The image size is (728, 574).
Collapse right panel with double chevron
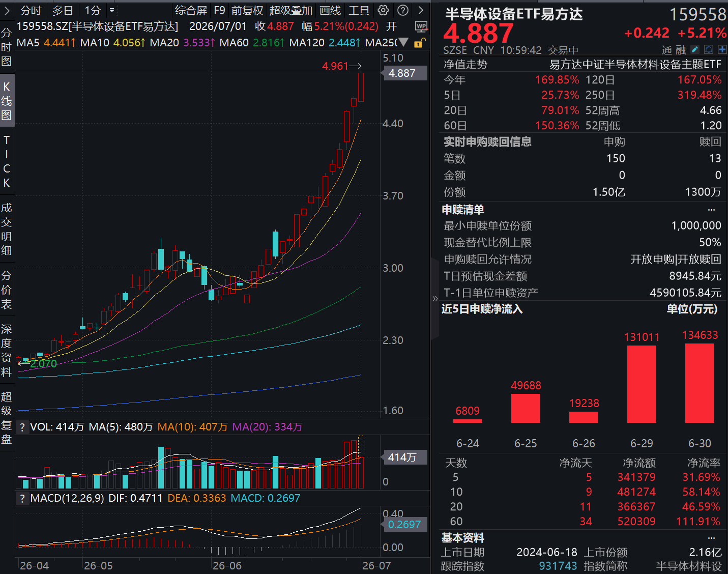tap(435, 299)
